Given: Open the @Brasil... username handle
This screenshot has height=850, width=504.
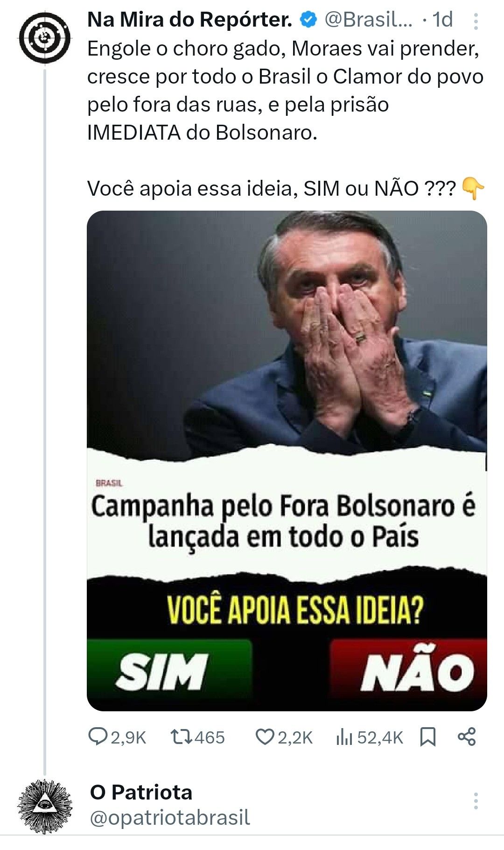Looking at the screenshot, I should tap(368, 20).
